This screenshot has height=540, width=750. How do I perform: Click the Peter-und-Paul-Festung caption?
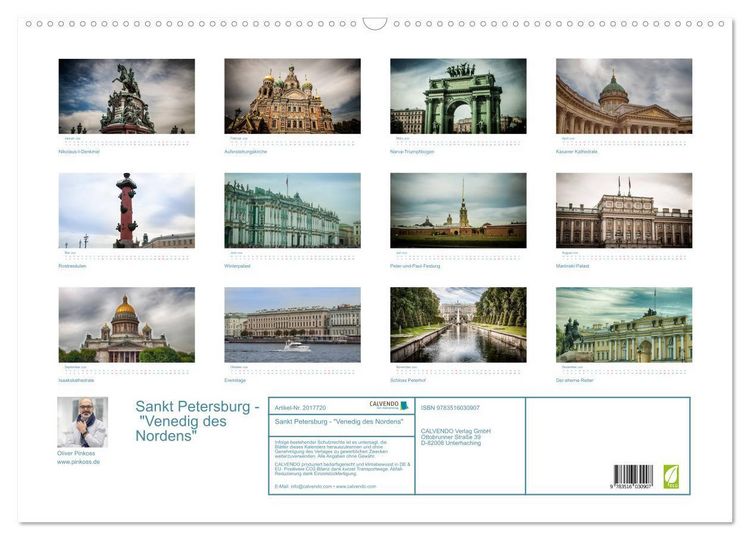(x=415, y=266)
